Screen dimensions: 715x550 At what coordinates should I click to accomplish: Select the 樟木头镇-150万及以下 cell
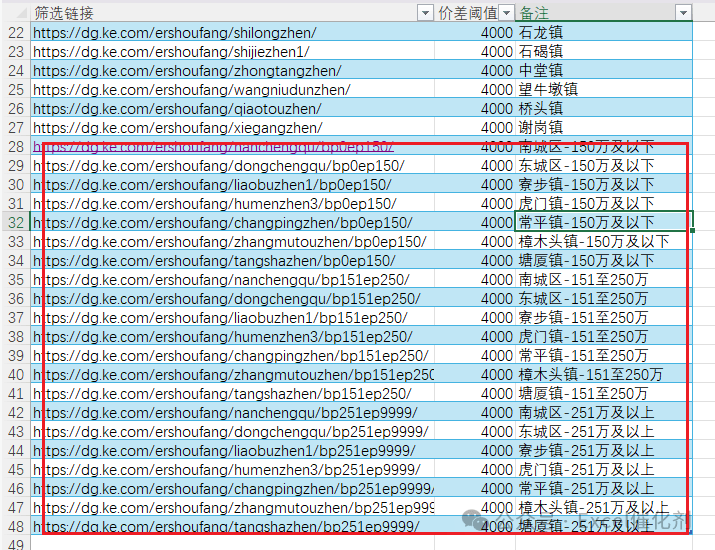(604, 242)
